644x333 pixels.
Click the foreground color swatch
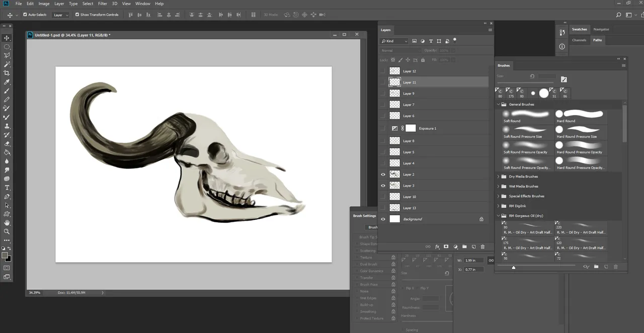pyautogui.click(x=5, y=256)
